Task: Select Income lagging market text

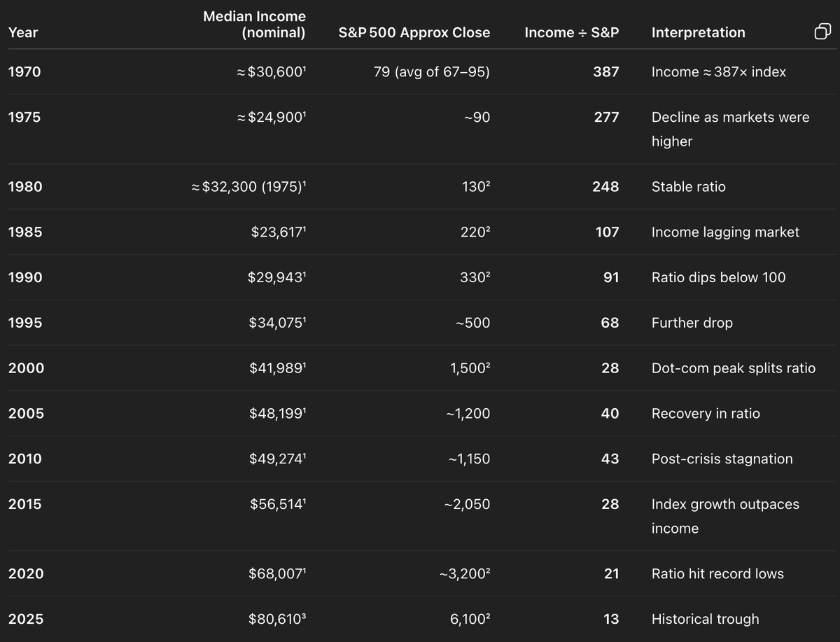Action: tap(725, 232)
